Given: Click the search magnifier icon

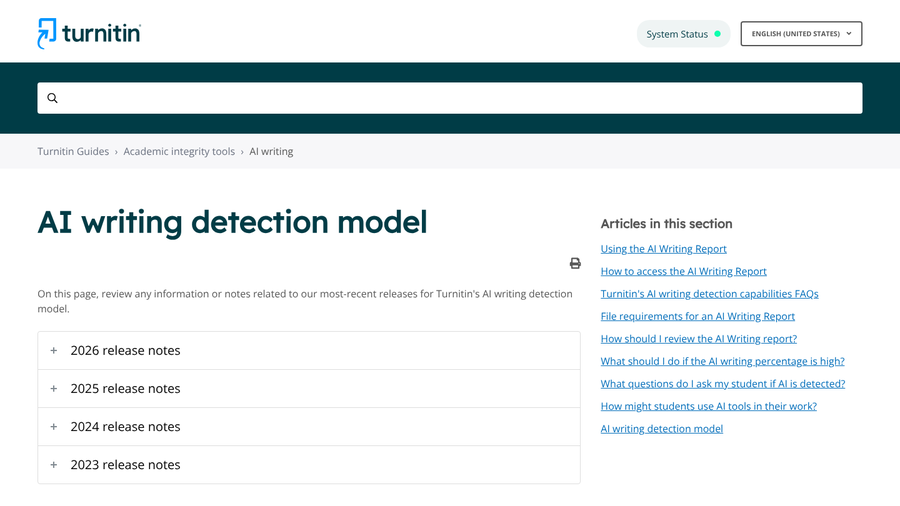Looking at the screenshot, I should [x=52, y=98].
